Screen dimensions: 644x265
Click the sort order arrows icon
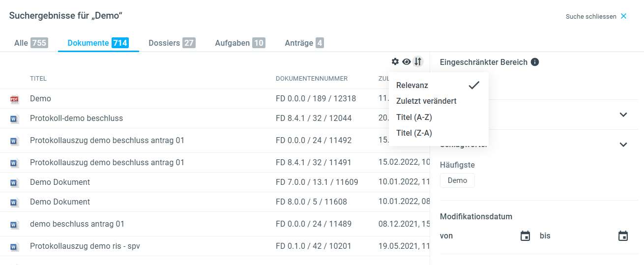(x=417, y=61)
